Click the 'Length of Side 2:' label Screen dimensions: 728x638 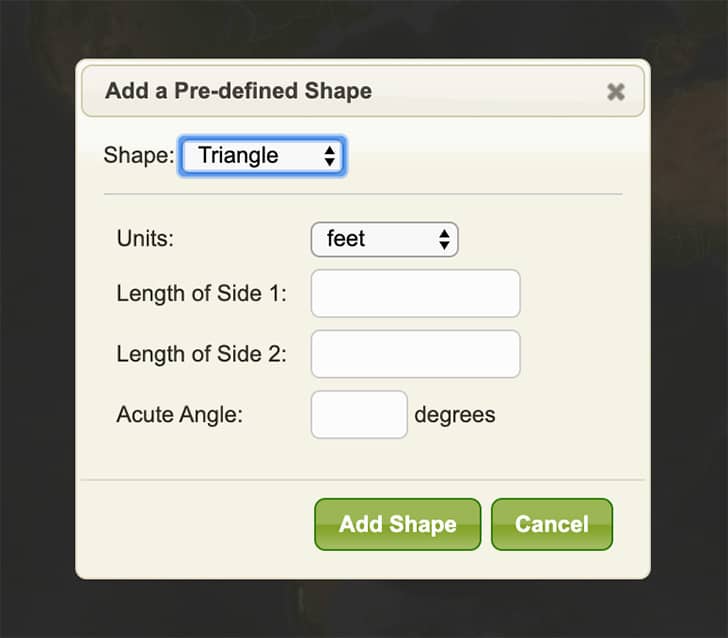[202, 354]
